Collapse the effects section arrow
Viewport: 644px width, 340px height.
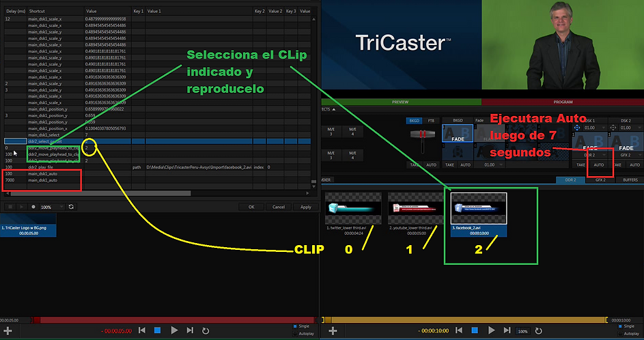coord(333,110)
